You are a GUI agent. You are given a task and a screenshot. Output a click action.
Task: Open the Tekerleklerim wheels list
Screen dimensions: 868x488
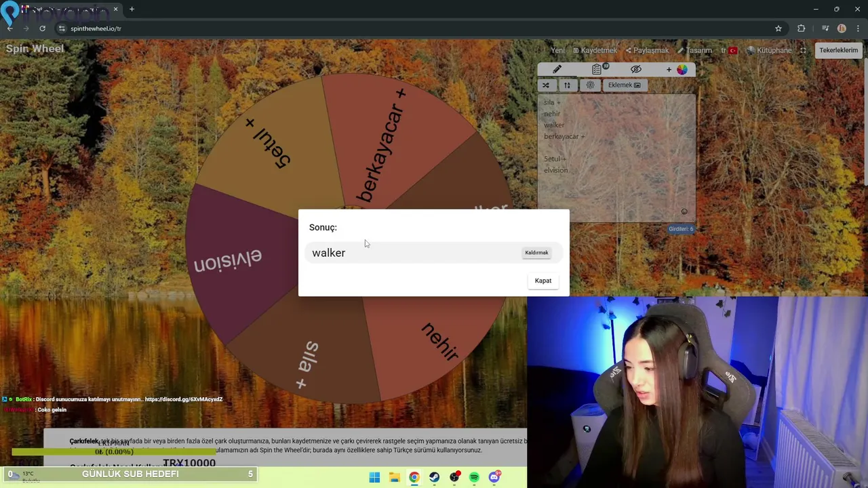coord(838,50)
